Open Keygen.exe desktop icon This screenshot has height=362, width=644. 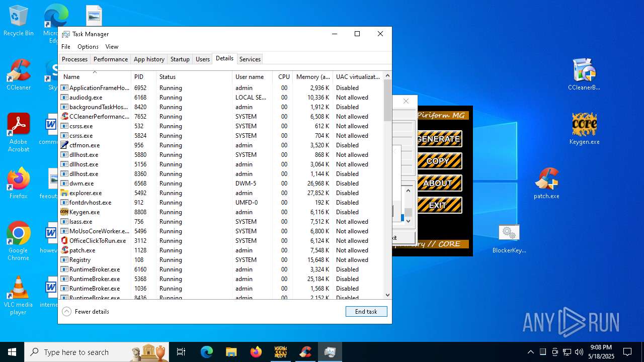pos(584,129)
